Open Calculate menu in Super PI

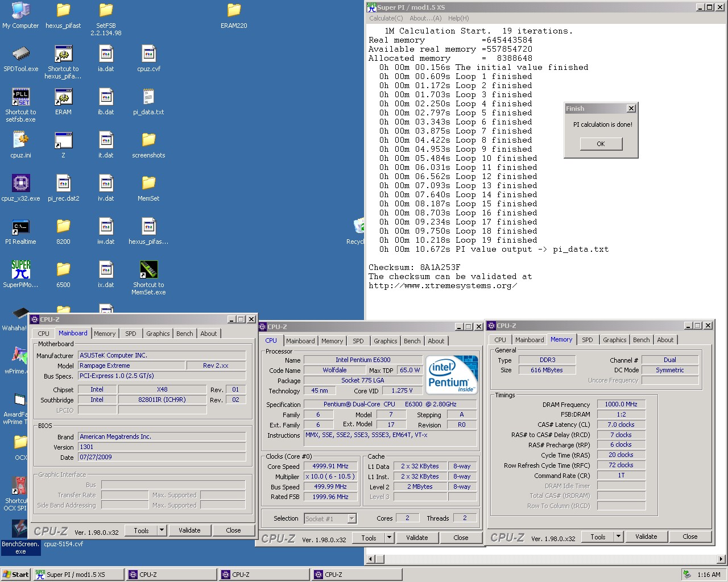click(386, 18)
